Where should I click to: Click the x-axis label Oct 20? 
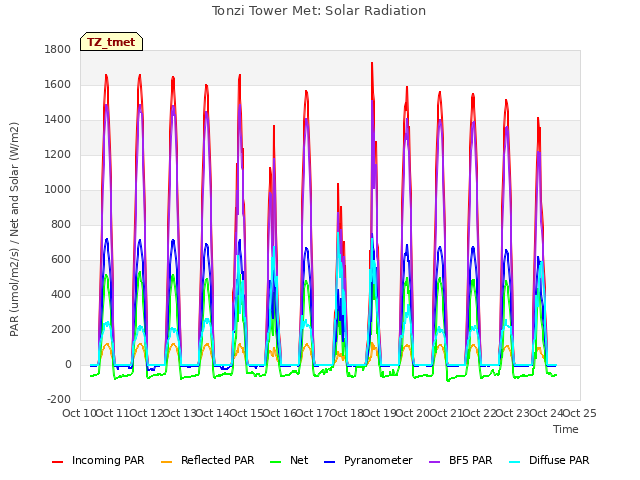click(413, 413)
